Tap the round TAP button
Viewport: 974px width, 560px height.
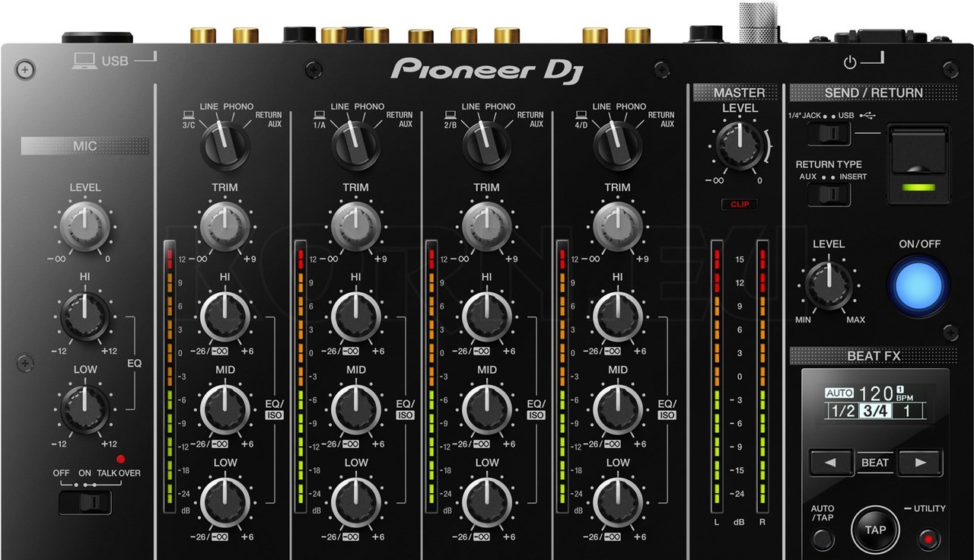point(874,529)
